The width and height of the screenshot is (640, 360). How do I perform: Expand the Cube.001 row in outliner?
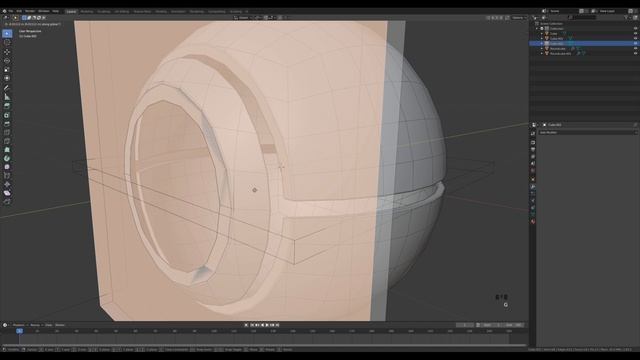(x=542, y=38)
